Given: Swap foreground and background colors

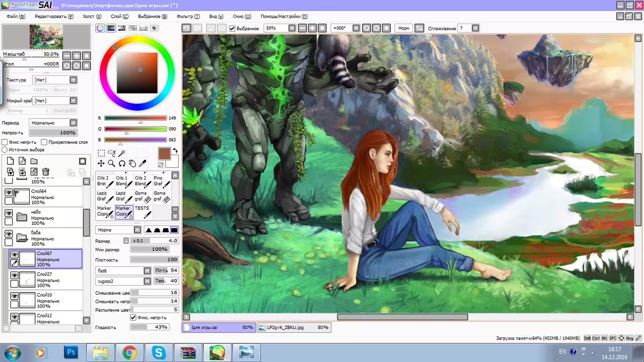Looking at the screenshot, I should pyautogui.click(x=175, y=151).
